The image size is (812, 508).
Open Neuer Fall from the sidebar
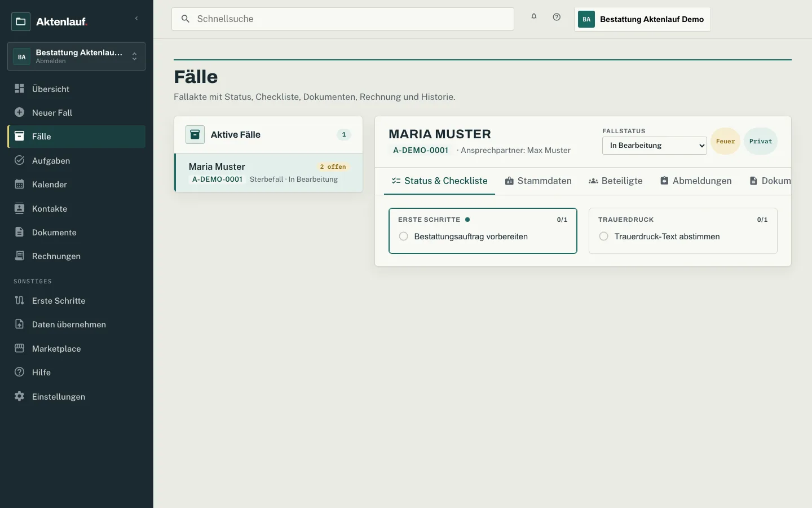click(76, 112)
